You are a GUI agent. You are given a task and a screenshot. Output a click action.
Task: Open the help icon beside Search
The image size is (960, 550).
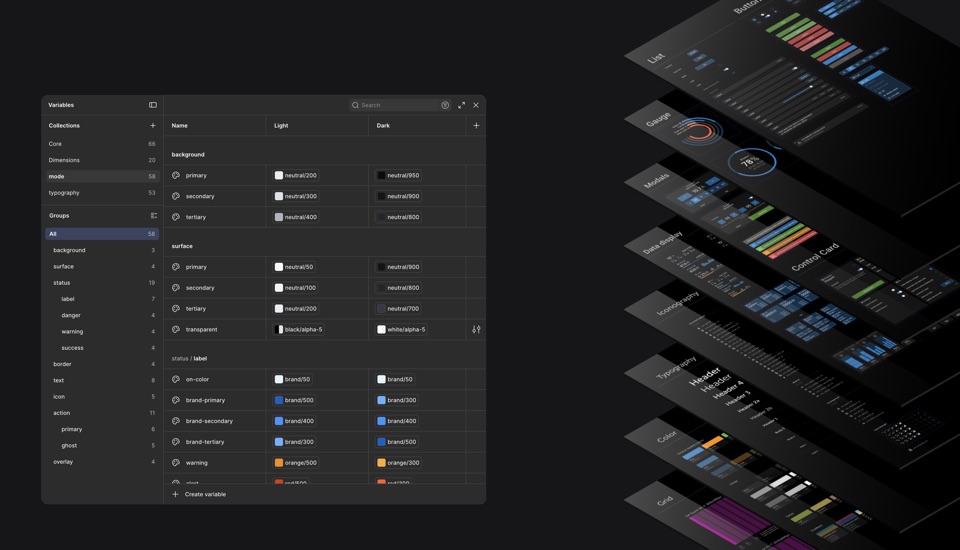445,105
